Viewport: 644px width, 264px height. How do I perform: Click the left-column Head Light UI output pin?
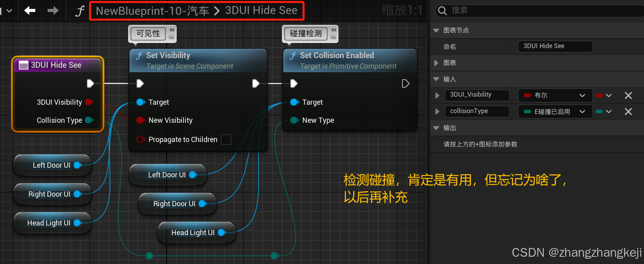tap(78, 223)
